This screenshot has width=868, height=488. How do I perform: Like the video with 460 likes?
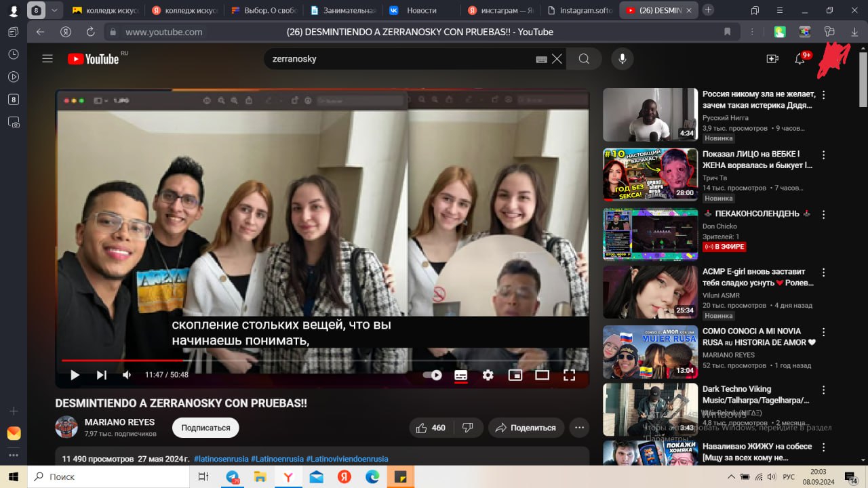point(430,428)
